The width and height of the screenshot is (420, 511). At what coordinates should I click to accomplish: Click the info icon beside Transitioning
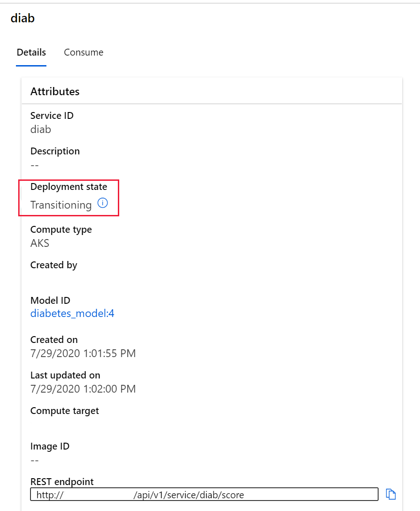coord(103,204)
